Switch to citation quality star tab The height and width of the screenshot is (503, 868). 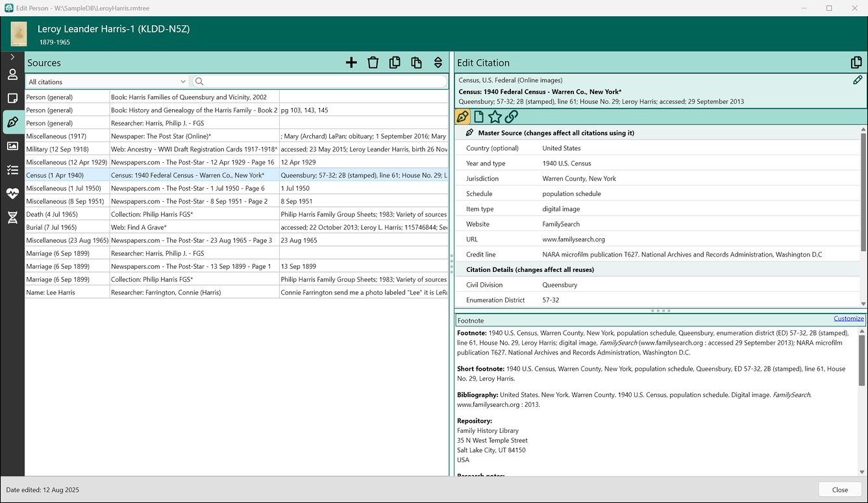click(495, 117)
